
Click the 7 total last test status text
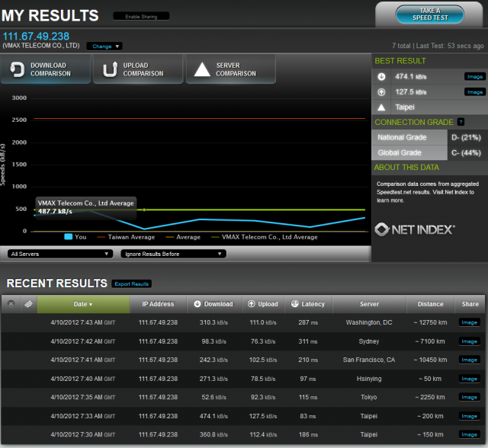pyautogui.click(x=438, y=46)
